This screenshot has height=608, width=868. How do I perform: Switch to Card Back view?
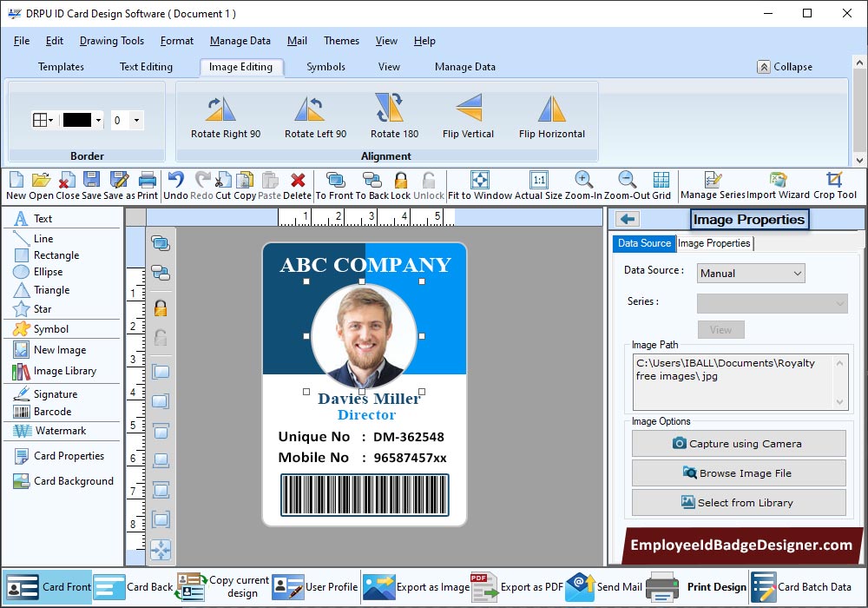click(134, 587)
